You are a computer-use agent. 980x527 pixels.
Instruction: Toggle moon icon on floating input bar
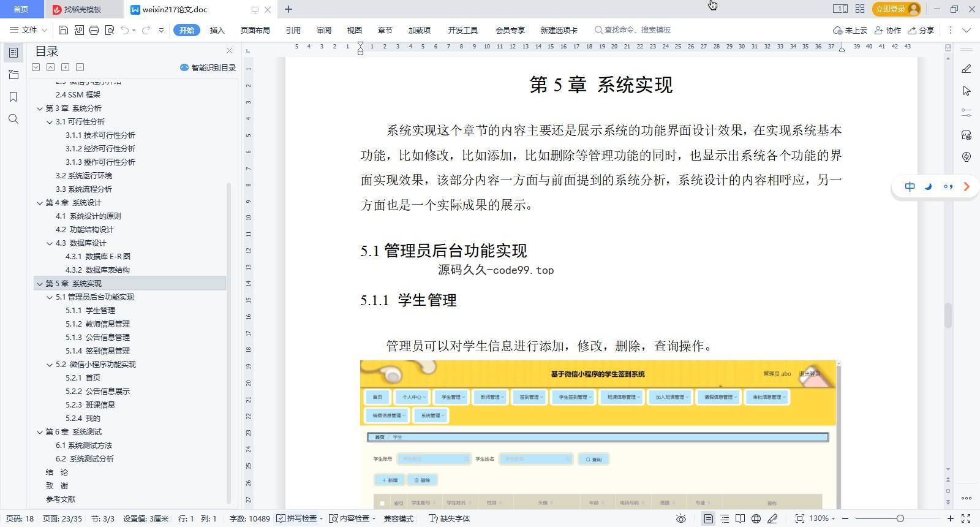(929, 187)
